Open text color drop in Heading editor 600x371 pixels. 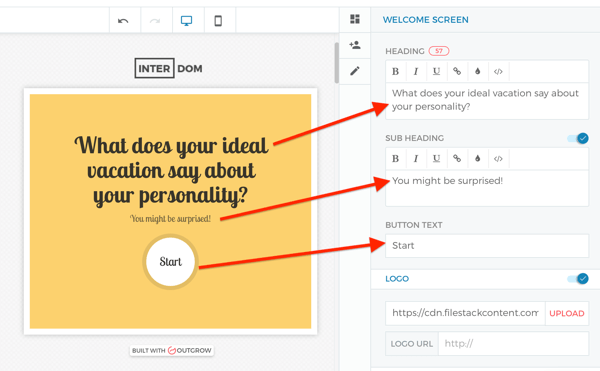coord(478,72)
